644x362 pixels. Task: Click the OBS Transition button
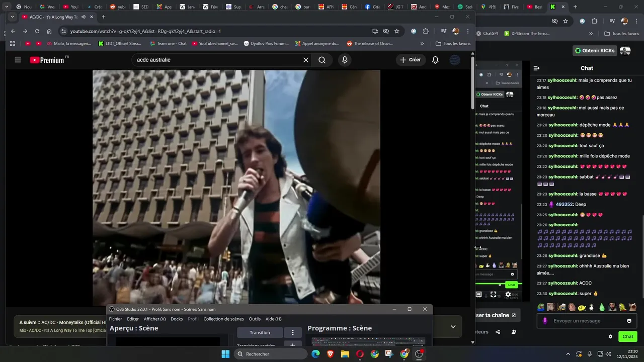(x=260, y=332)
